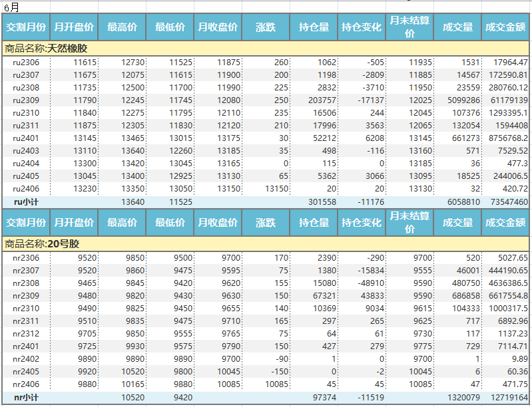Screen dimensions: 532x407
Task: Select nr小计 持仓变化 total -11519
Action: 371,398
